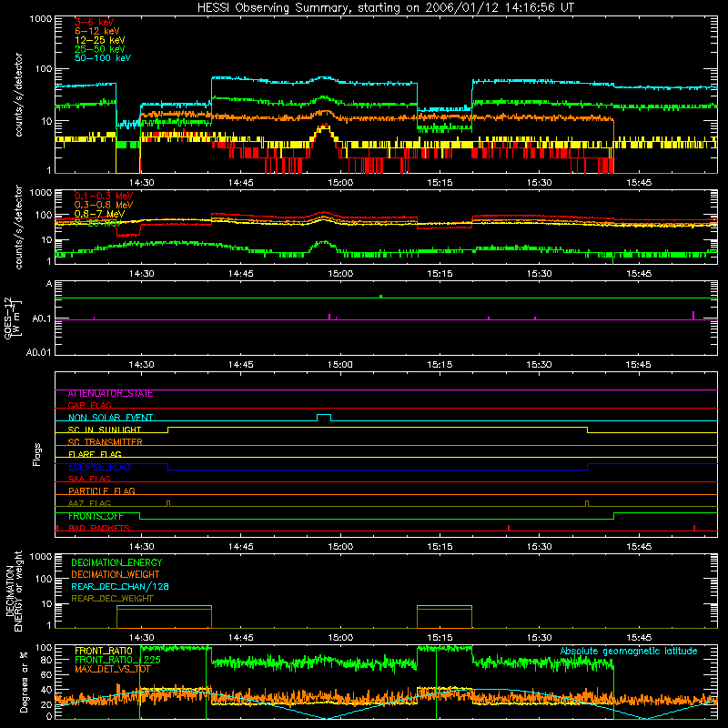This screenshot has width=728, height=728.
Task: Click the 1000 tick label on the top keV panel
Action: (40, 19)
